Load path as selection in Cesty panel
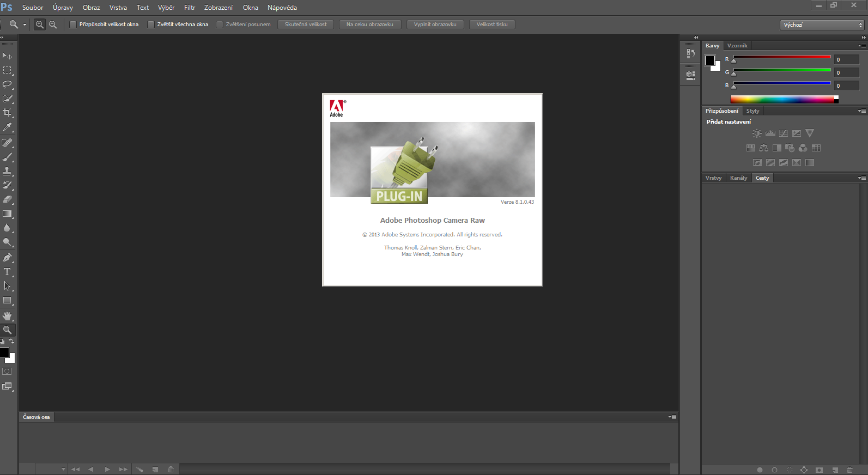Screen dimensions: 868x475 (790, 470)
